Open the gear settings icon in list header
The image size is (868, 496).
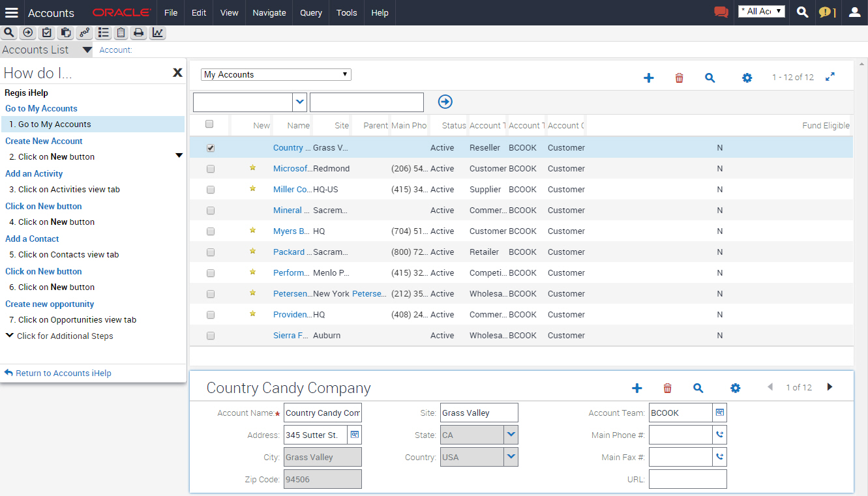[x=747, y=78]
